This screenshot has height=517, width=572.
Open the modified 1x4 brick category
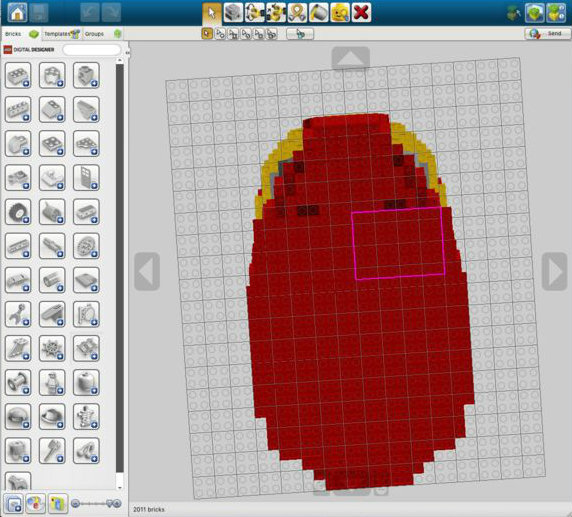[18, 109]
